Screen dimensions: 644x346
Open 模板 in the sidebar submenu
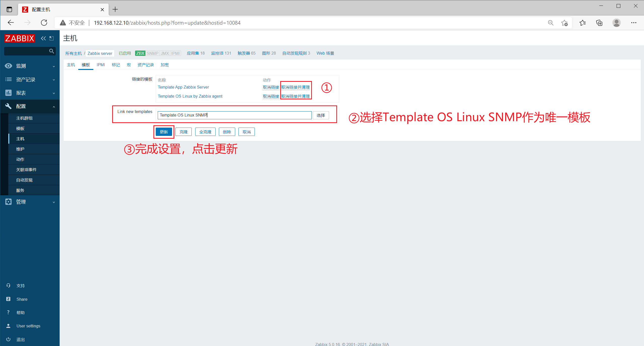[x=34, y=128]
